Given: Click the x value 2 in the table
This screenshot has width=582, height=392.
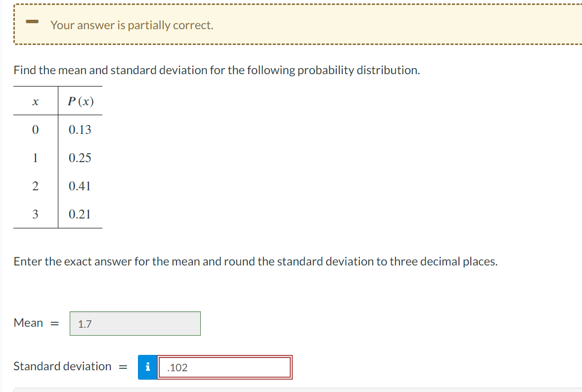Looking at the screenshot, I should coord(35,186).
